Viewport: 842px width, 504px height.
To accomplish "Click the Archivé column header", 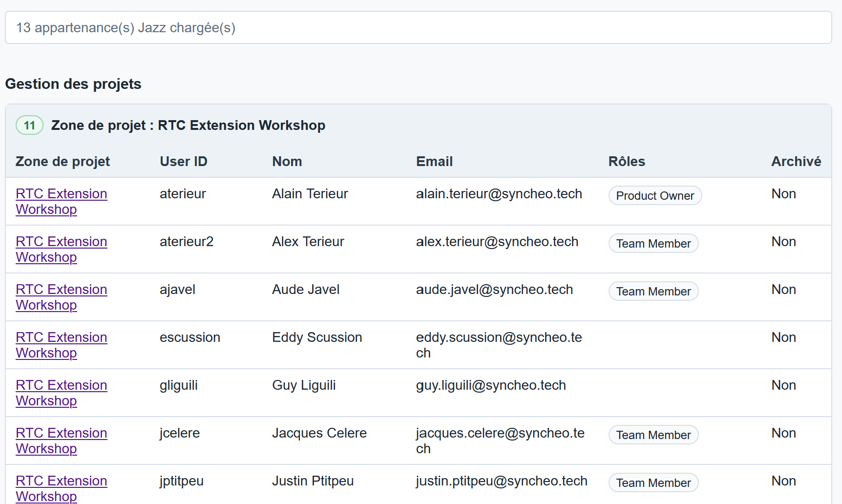I will pyautogui.click(x=796, y=162).
